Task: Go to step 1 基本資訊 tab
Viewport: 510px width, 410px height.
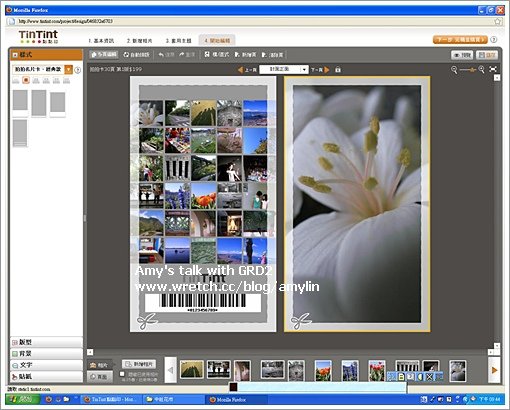Action: (101, 41)
